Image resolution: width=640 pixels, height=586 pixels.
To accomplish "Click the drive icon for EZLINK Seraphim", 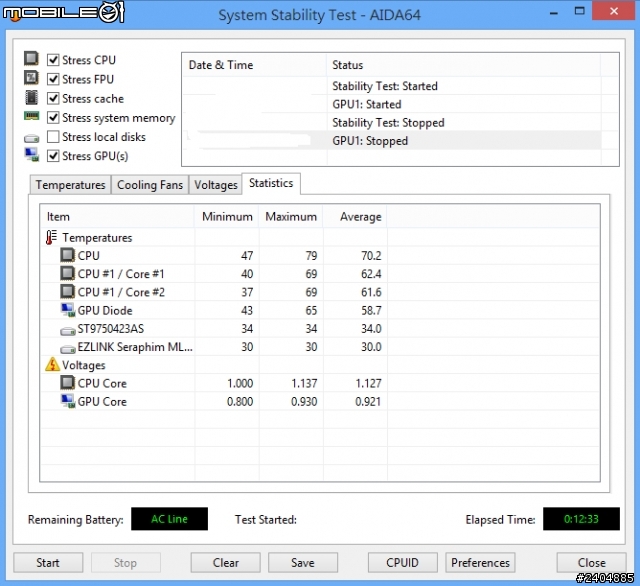I will [x=68, y=349].
